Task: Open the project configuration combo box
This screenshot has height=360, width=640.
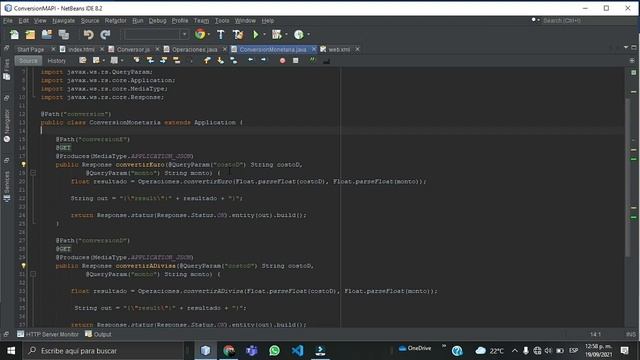Action: 156,35
